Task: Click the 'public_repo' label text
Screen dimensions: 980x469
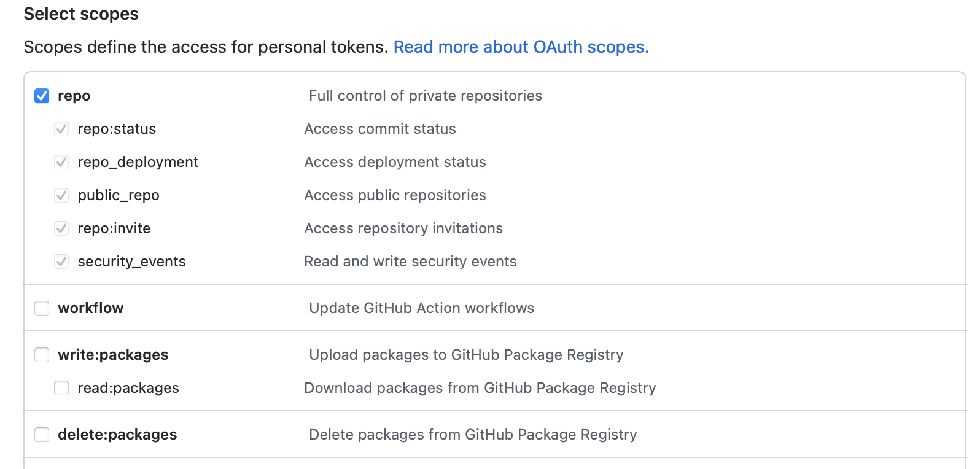Action: point(119,195)
